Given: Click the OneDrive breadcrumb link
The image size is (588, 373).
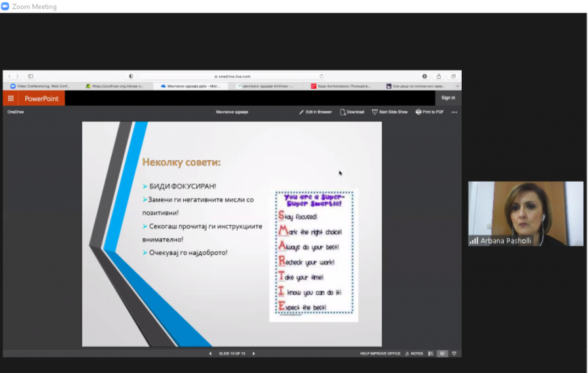Looking at the screenshot, I should [x=16, y=112].
